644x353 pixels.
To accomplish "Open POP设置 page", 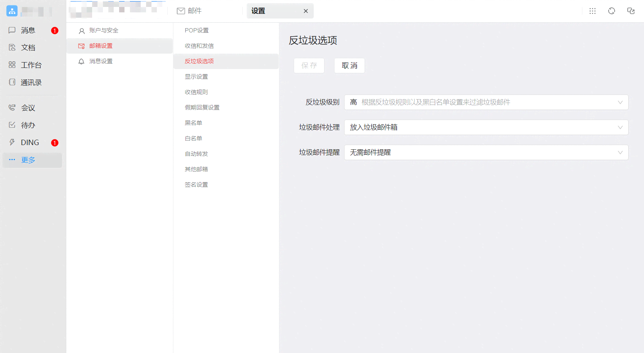I will 226,30.
